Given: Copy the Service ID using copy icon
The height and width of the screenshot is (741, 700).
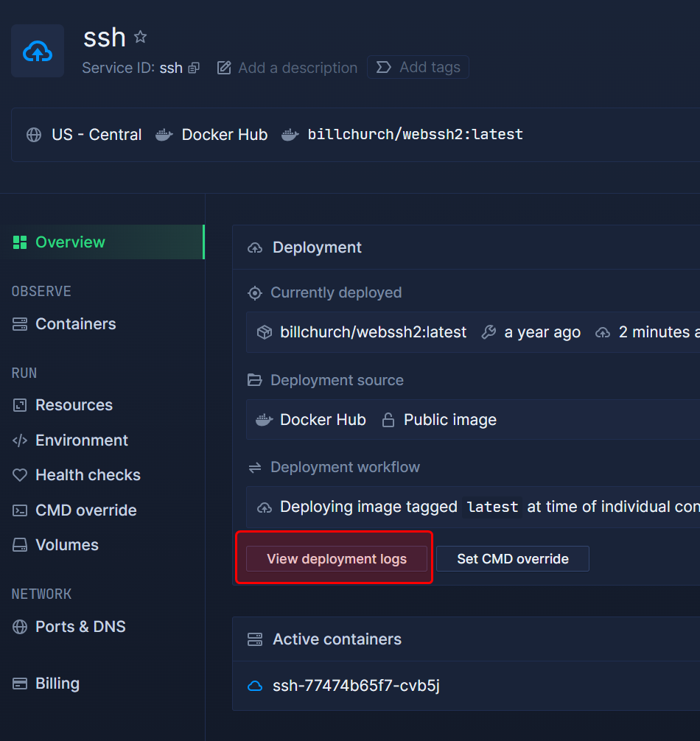Looking at the screenshot, I should coord(194,68).
